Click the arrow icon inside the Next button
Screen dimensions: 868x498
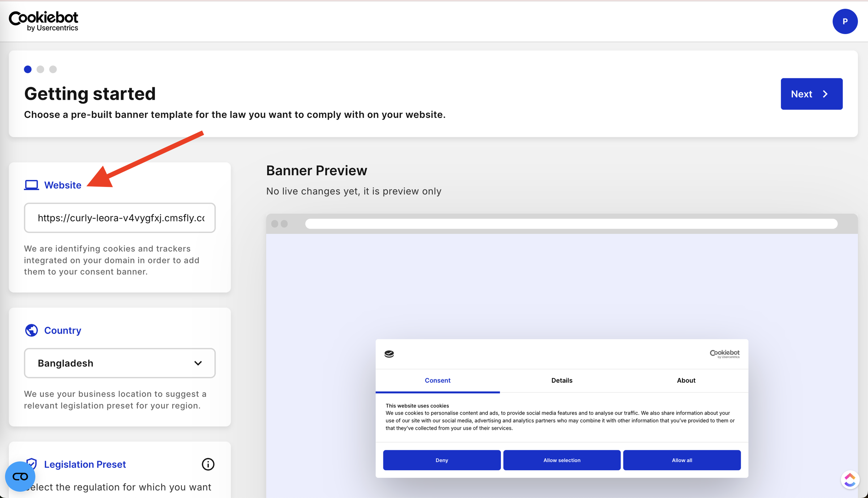[825, 94]
